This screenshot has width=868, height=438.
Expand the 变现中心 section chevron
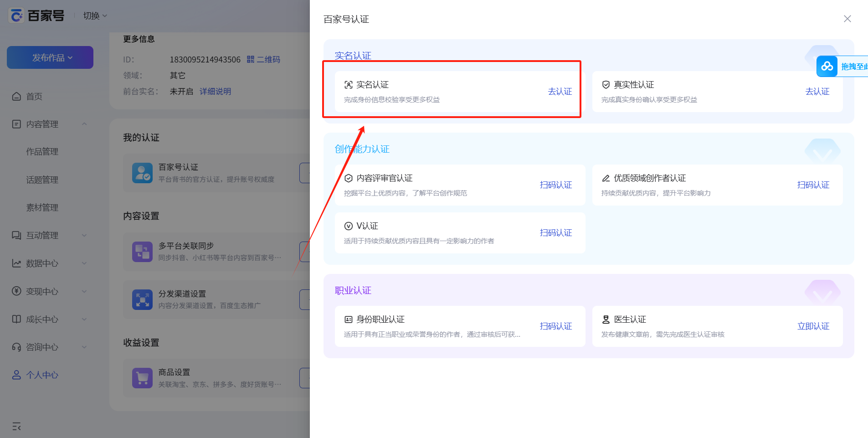(x=84, y=291)
